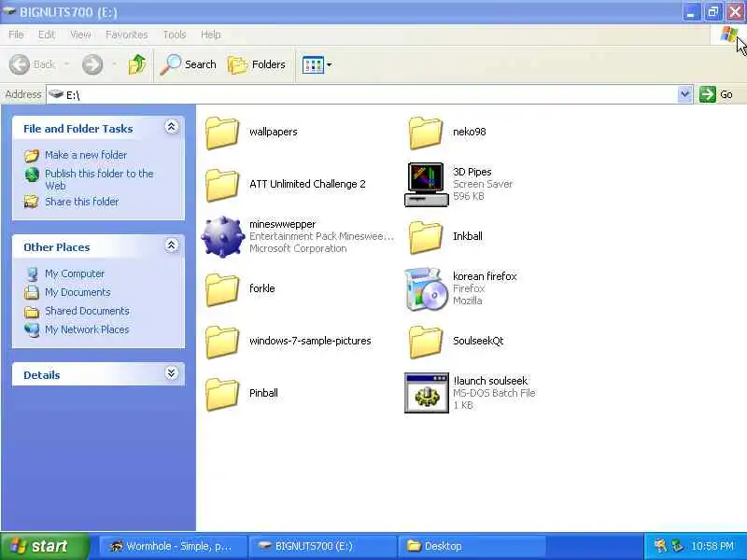Select the Inkball folder icon
Viewport: 747px width, 560px height.
(x=426, y=237)
